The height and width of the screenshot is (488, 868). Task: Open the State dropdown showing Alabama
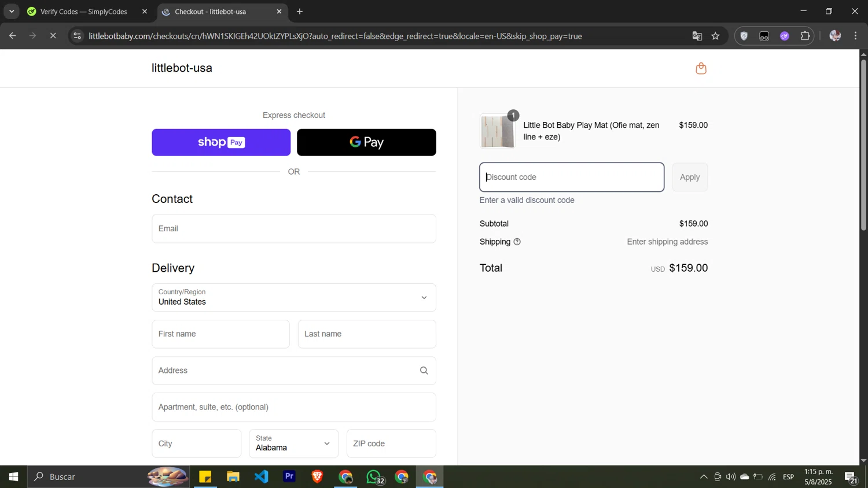click(x=293, y=443)
